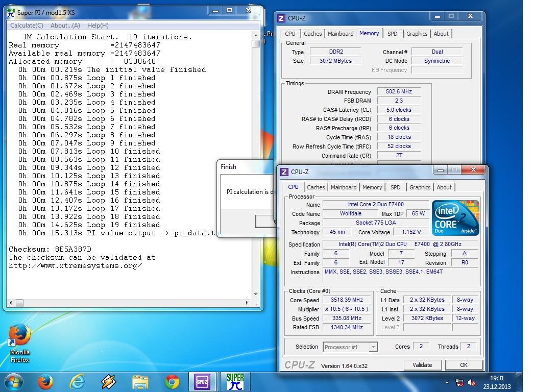
Task: Click the Rated FSB value 1340.34 MHz
Action: coord(347,327)
